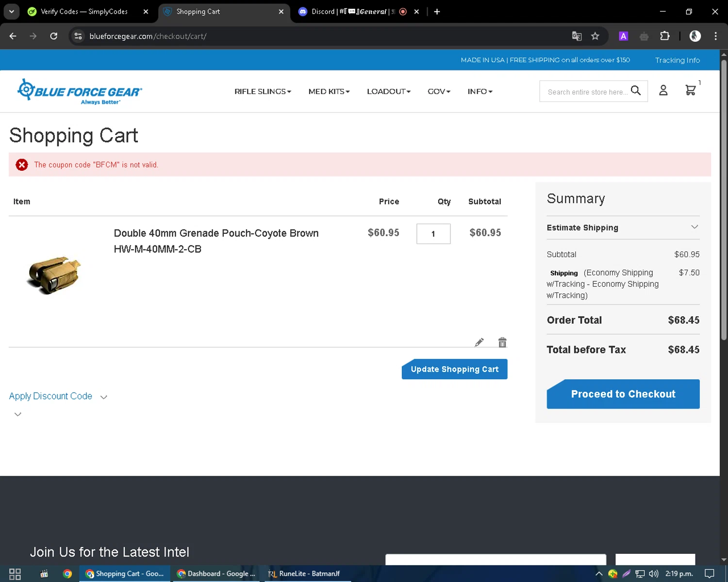This screenshot has height=582, width=728.
Task: Open the Chrome three-dot menu
Action: point(715,36)
